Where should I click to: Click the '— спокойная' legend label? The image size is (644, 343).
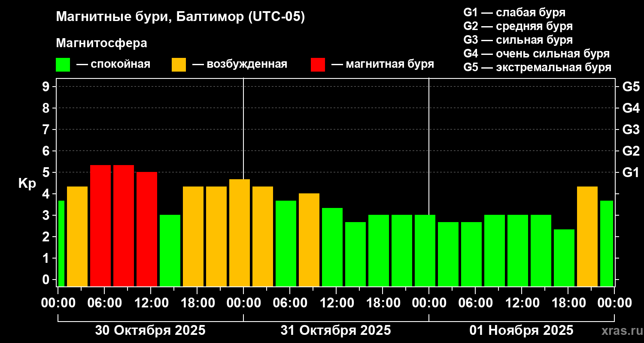(113, 64)
